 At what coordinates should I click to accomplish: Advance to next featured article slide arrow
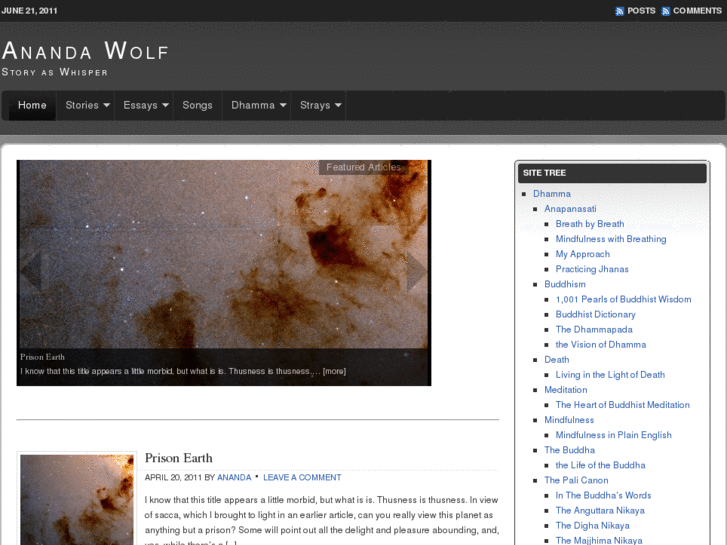pyautogui.click(x=416, y=271)
